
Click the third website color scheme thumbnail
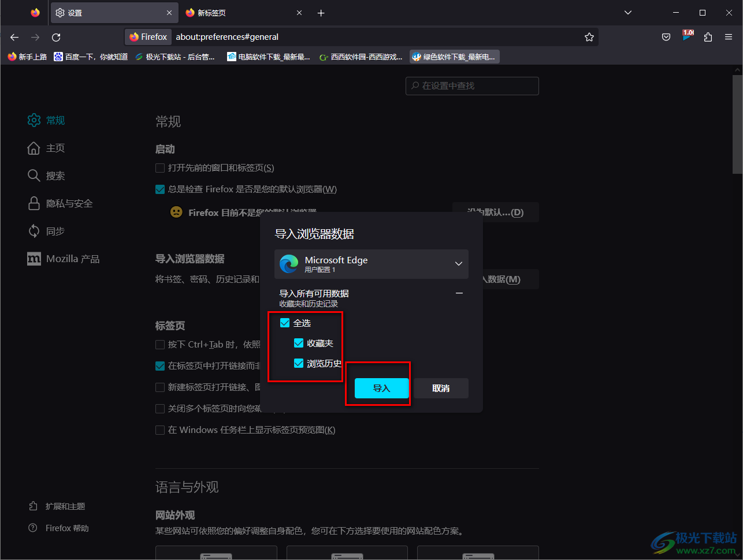478,552
